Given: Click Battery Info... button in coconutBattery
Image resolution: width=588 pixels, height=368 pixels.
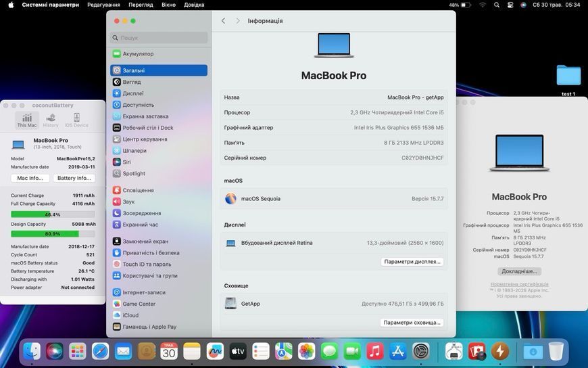Looking at the screenshot, I should tap(74, 178).
